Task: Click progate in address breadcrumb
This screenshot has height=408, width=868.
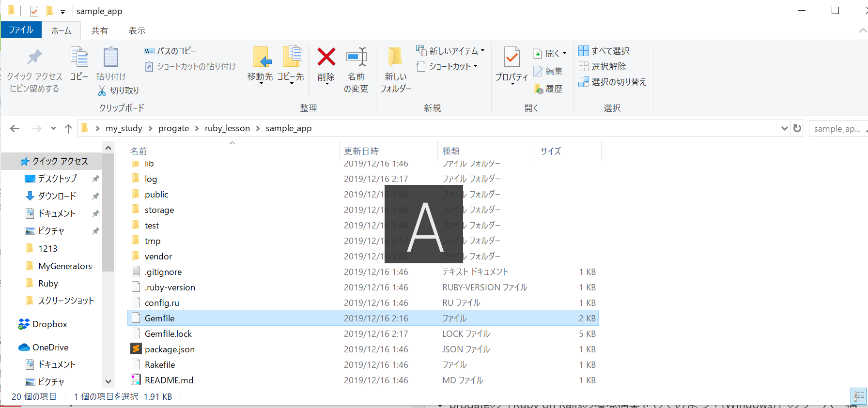Action: (174, 128)
